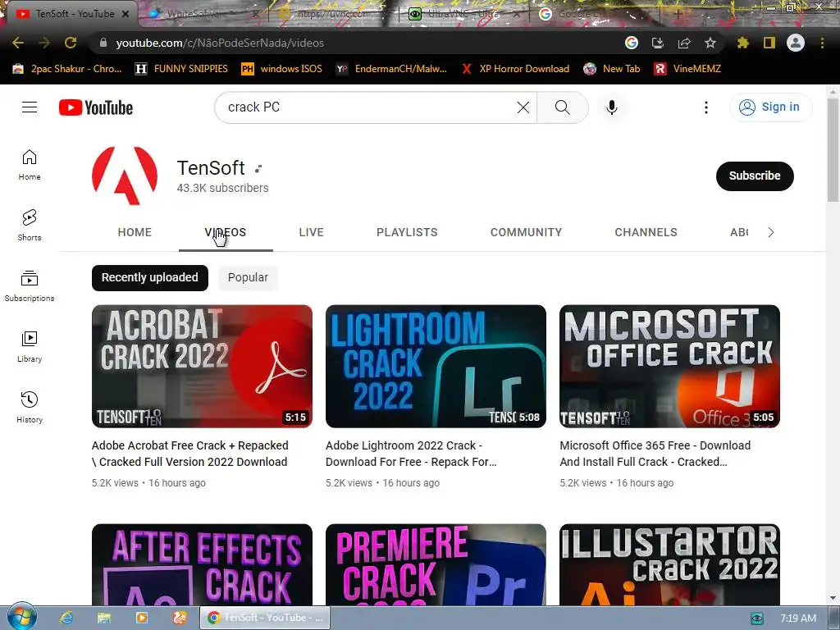Open Shorts in sidebar

30,225
